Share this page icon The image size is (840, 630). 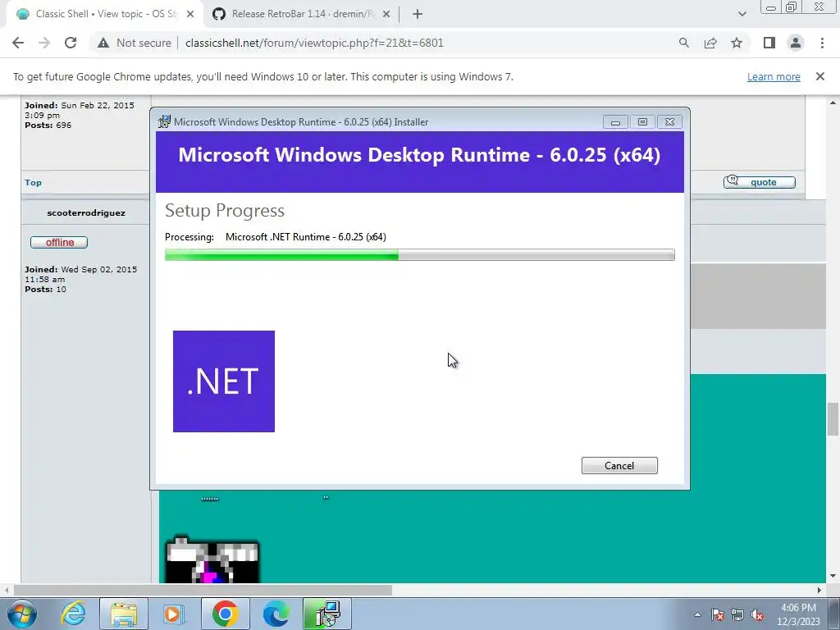(710, 43)
